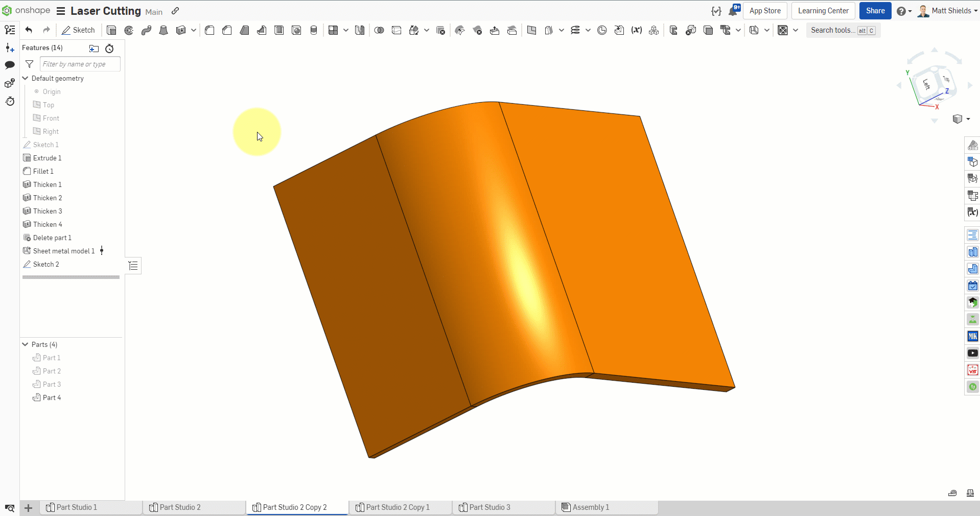This screenshot has width=980, height=516.
Task: Select the Loft tool
Action: (x=163, y=30)
